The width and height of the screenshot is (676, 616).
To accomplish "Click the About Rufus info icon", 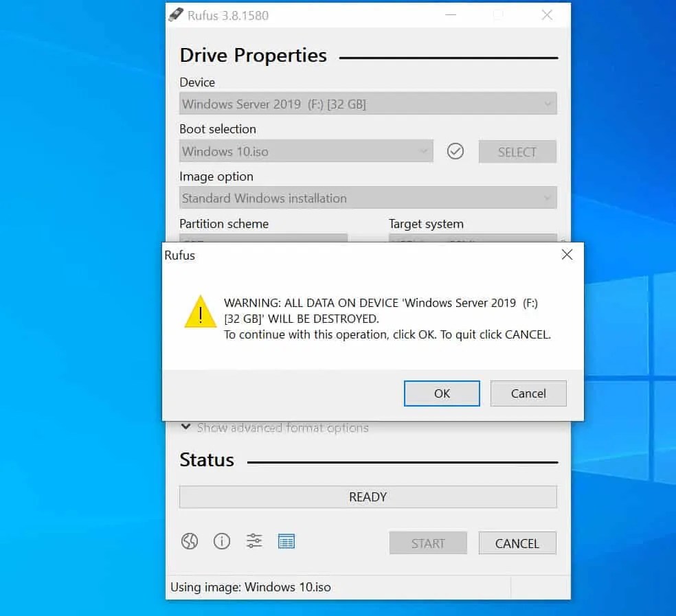I will 221,541.
